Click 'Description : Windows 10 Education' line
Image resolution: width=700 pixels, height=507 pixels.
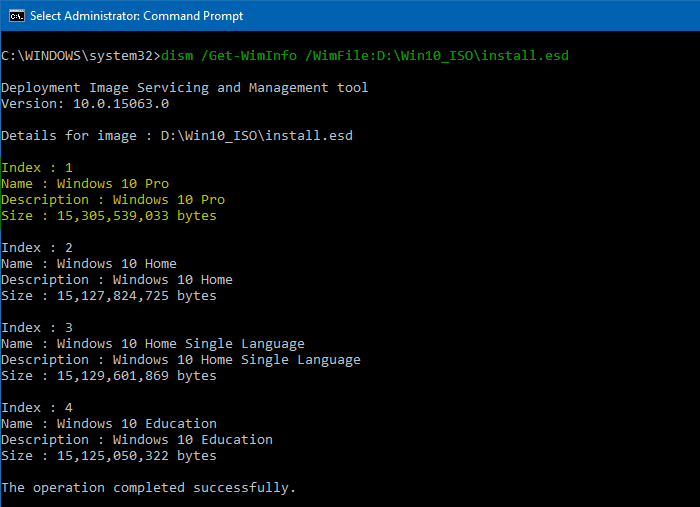pos(137,440)
